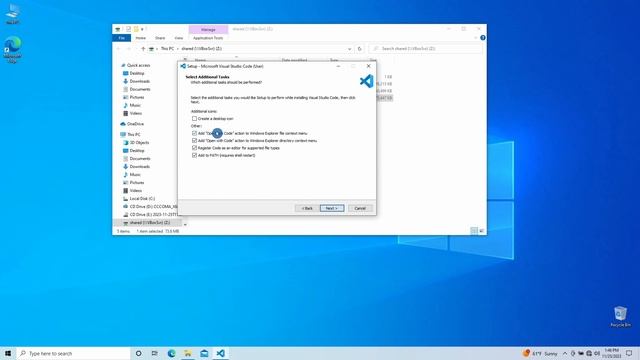Image resolution: width=640 pixels, height=360 pixels.
Task: Open the Mail app on the taskbar
Action: [x=204, y=353]
